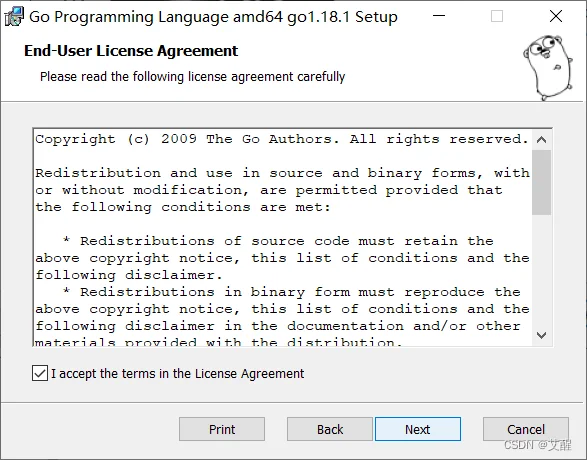Click the Go gopher mascot image

tap(548, 67)
